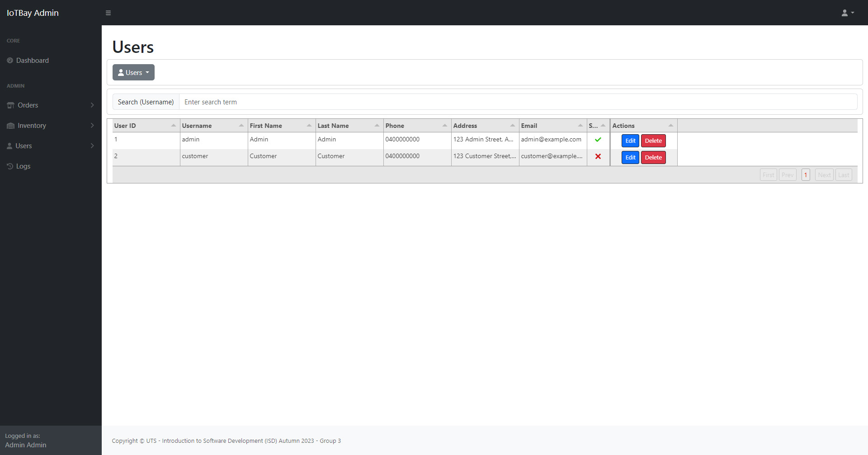Click the Inventory box icon
The width and height of the screenshot is (868, 455).
pyautogui.click(x=10, y=126)
